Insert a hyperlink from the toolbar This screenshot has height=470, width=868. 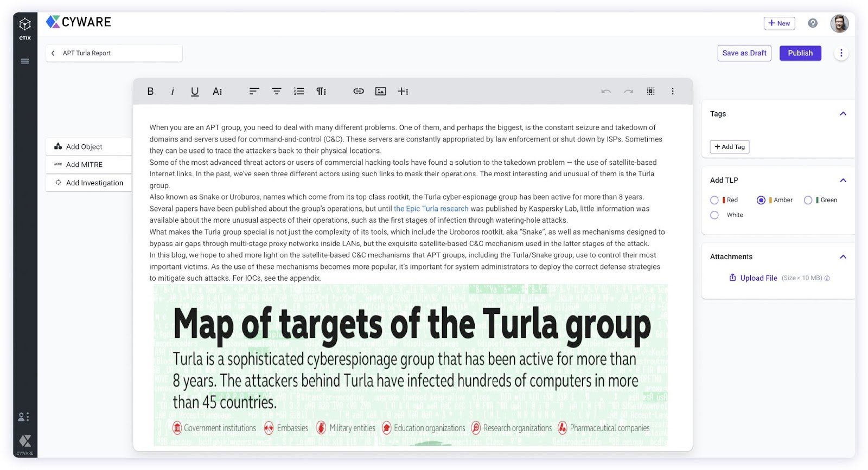tap(359, 92)
